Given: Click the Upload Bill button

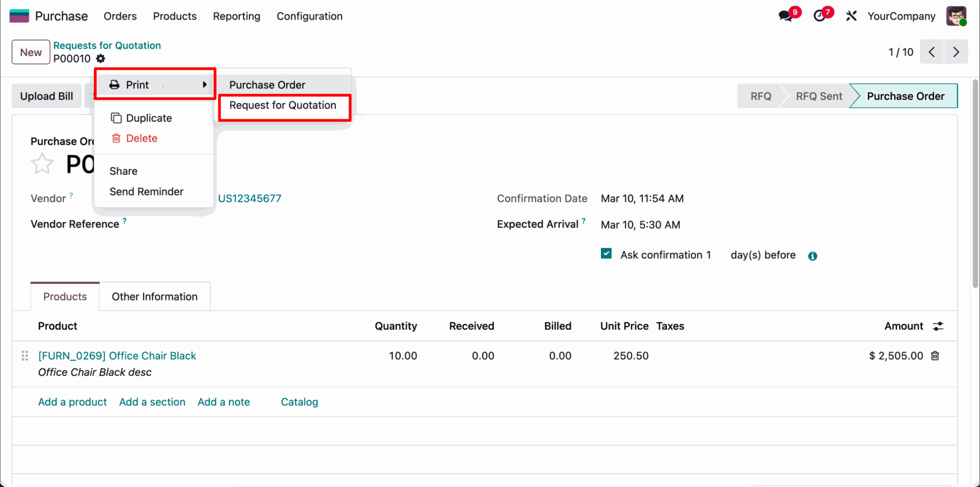Looking at the screenshot, I should (x=46, y=96).
